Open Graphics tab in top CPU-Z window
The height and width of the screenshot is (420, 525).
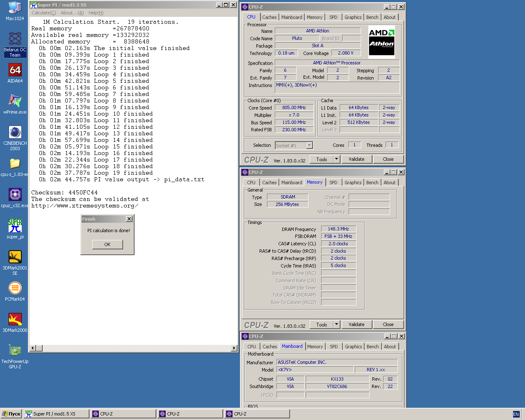click(353, 17)
